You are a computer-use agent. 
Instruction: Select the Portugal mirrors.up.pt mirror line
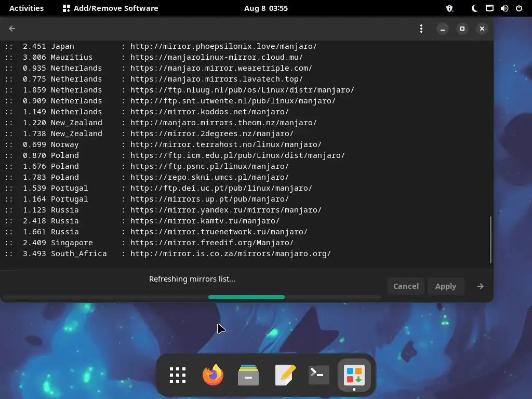click(147, 199)
